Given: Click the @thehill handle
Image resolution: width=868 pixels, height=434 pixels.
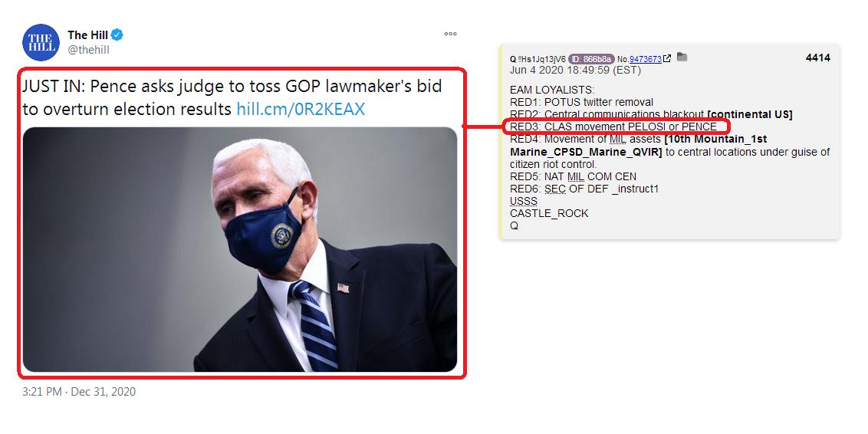Looking at the screenshot, I should (x=89, y=50).
